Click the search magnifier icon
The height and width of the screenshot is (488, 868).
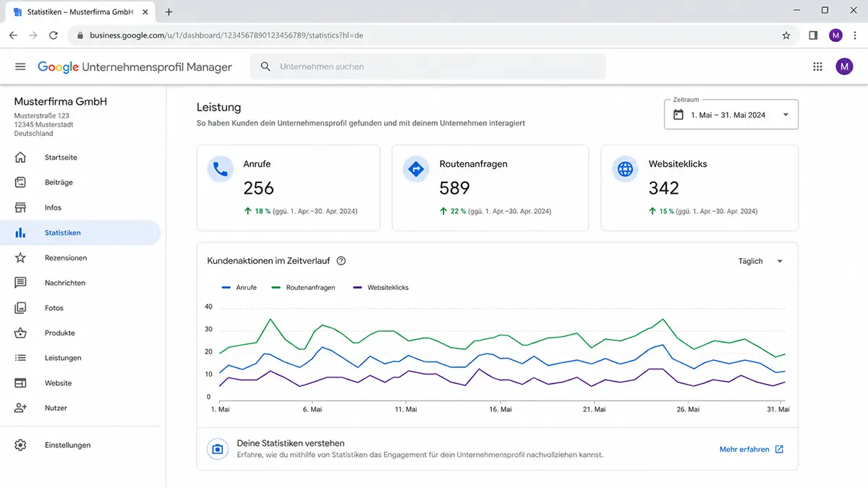click(x=265, y=67)
